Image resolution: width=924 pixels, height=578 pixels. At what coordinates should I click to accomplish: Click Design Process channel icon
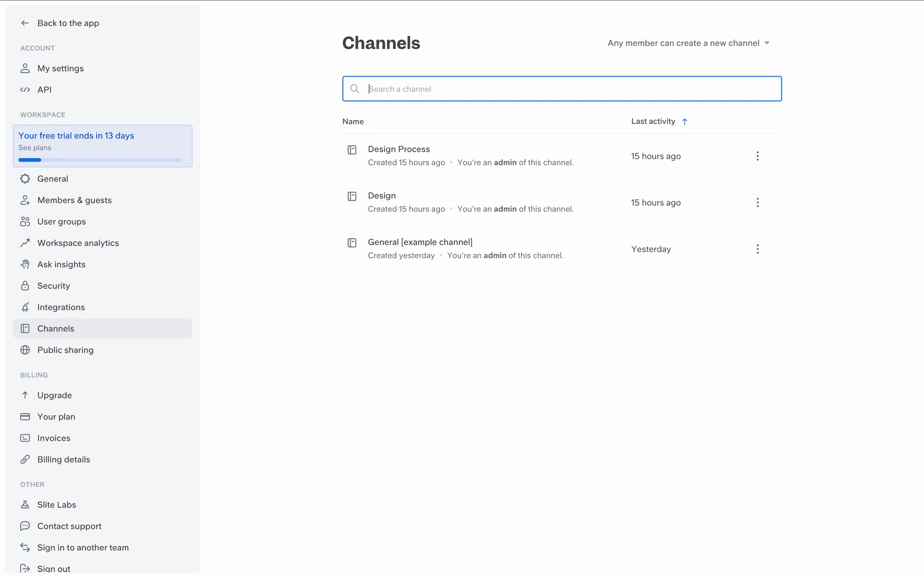coord(352,150)
